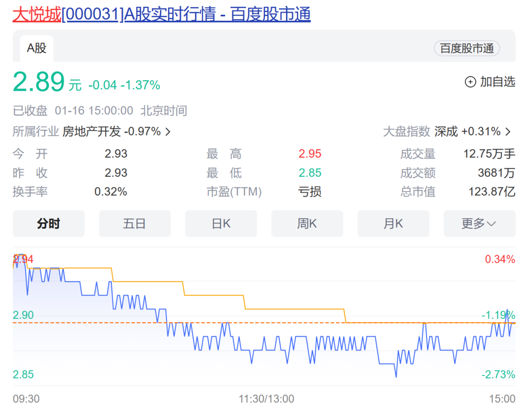The width and height of the screenshot is (532, 409).
Task: Click the -2.73% chart axis label
Action: tap(499, 375)
